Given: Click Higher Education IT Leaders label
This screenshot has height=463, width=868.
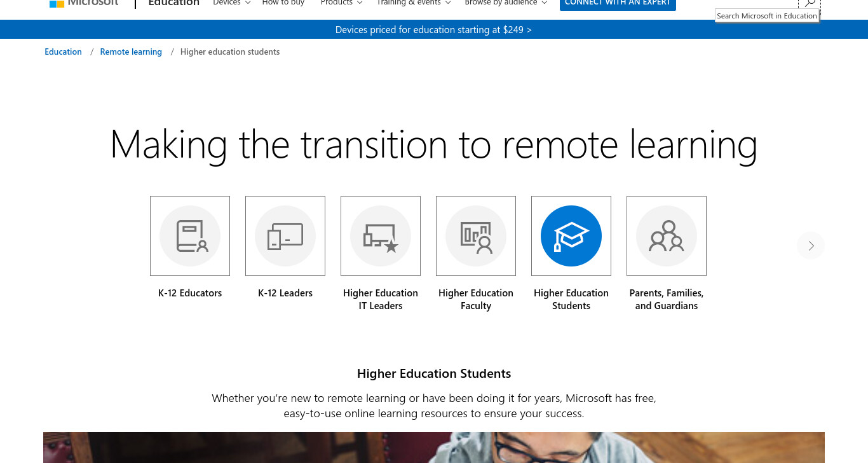Looking at the screenshot, I should pyautogui.click(x=381, y=300).
